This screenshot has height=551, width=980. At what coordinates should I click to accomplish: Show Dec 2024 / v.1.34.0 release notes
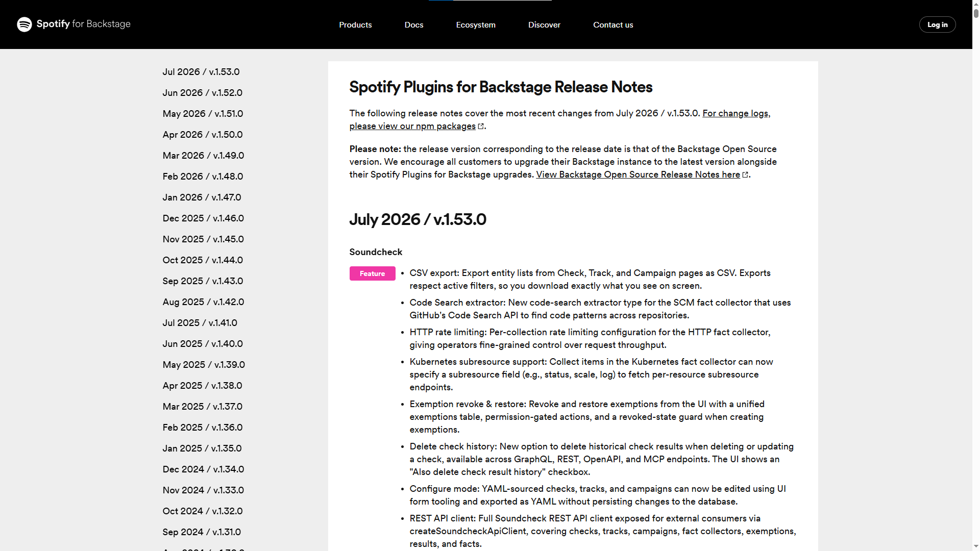[204, 469]
